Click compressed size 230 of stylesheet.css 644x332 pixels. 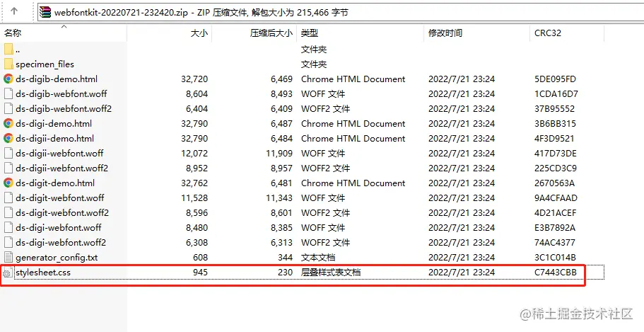pos(285,273)
